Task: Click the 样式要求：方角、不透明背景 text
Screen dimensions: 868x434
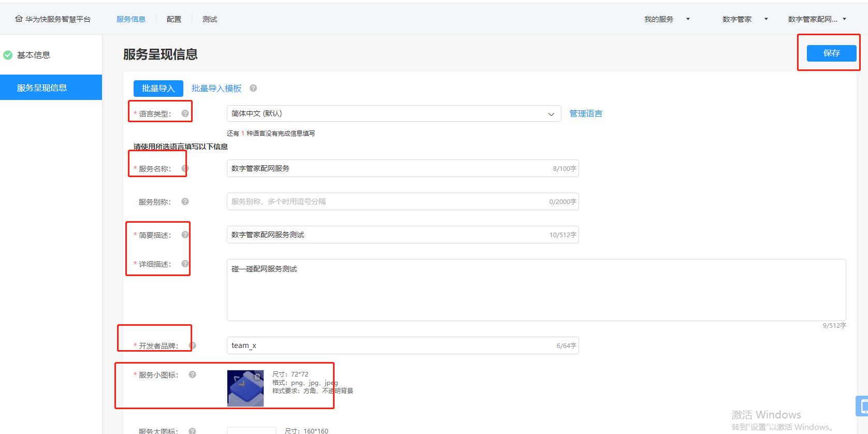Action: (313, 391)
